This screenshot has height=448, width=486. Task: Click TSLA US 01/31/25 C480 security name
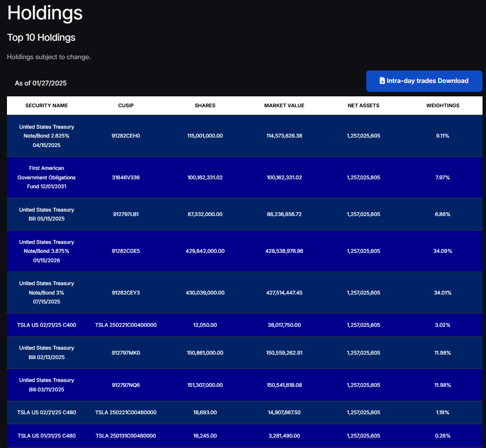pyautogui.click(x=47, y=436)
